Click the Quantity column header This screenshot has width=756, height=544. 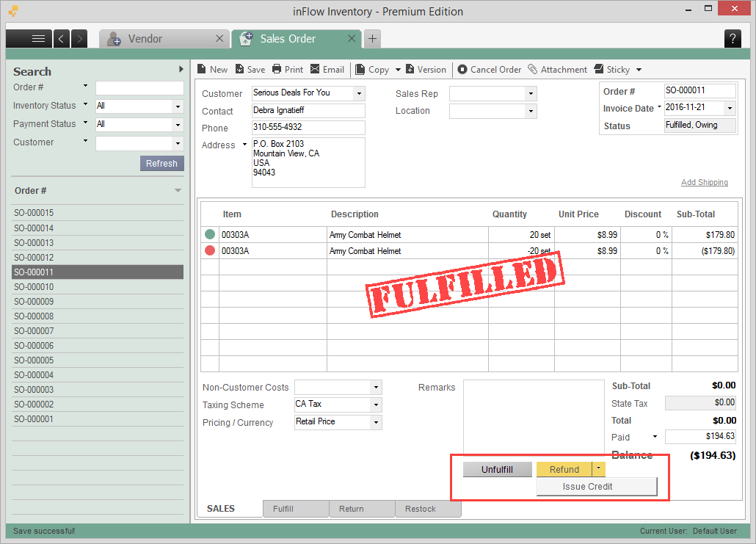(509, 214)
